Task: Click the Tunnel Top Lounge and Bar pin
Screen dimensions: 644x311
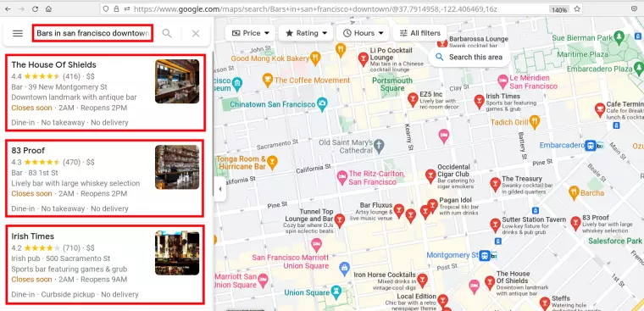Action: [339, 220]
